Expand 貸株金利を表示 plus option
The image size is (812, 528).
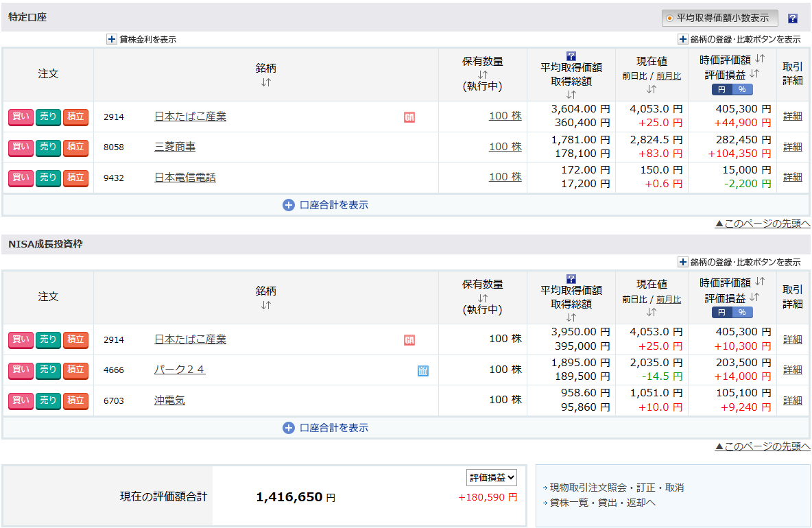(x=111, y=39)
